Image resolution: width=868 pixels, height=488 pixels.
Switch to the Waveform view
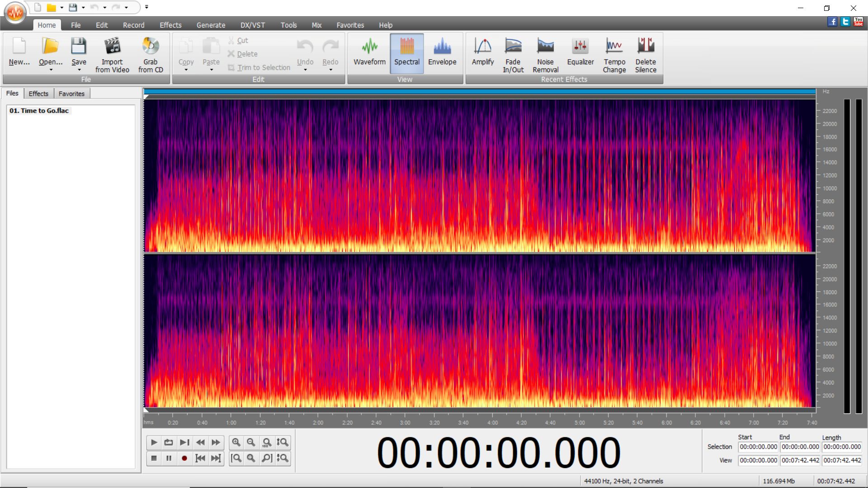pos(369,53)
